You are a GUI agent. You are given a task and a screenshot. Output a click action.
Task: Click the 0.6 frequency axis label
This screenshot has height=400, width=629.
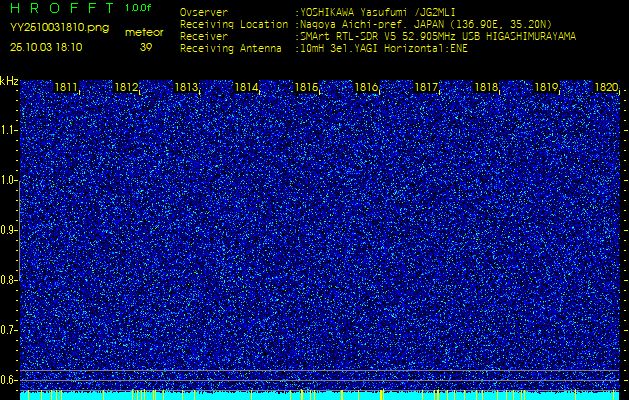point(9,379)
